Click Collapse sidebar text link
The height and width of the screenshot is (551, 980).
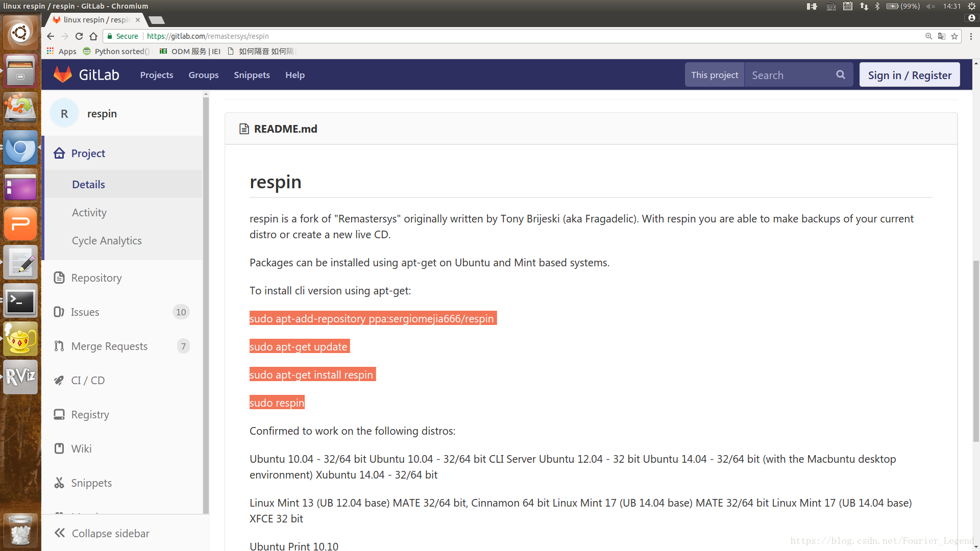tap(110, 533)
